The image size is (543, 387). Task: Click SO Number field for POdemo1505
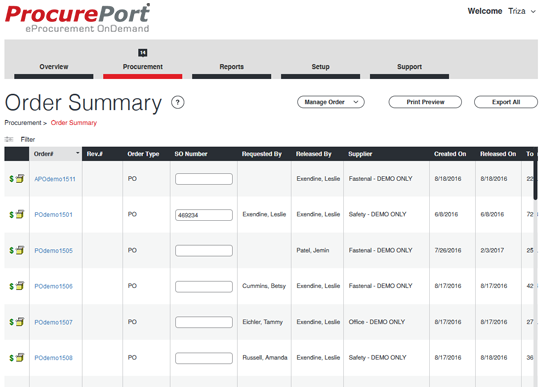click(204, 251)
